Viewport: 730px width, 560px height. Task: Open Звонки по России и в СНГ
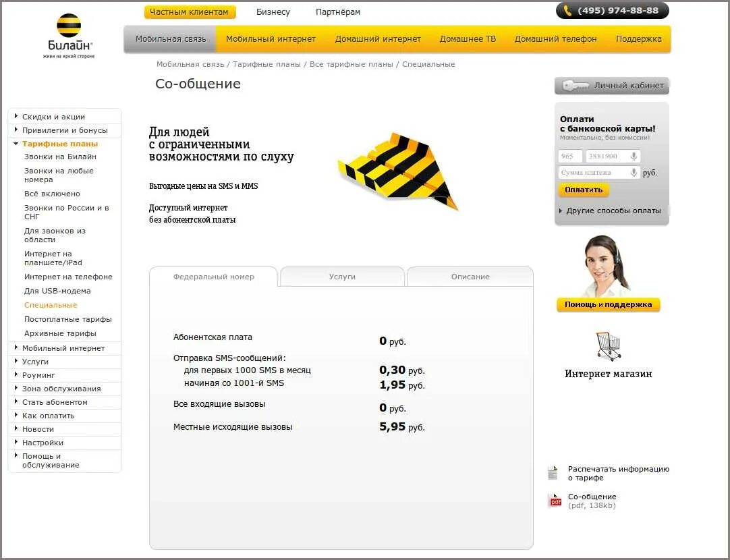[x=66, y=213]
